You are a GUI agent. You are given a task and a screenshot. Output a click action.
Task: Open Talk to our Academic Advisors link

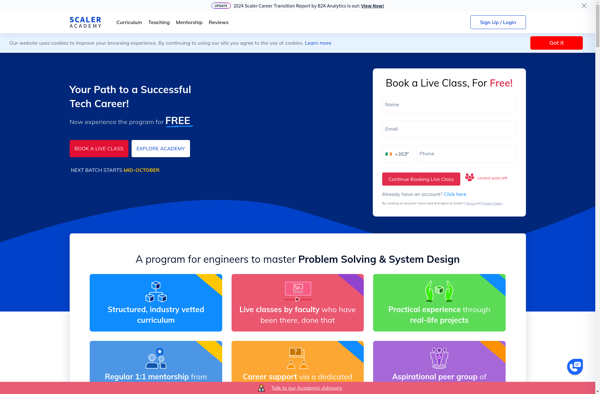[307, 388]
